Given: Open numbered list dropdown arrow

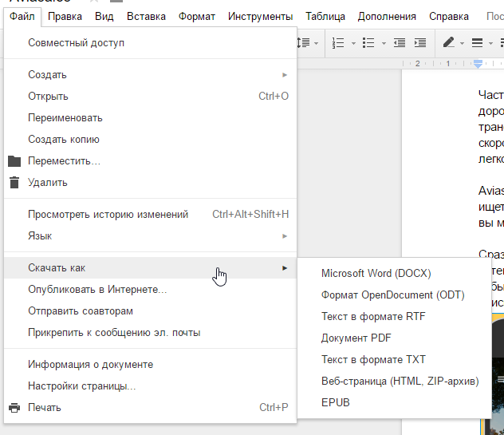Looking at the screenshot, I should (353, 43).
